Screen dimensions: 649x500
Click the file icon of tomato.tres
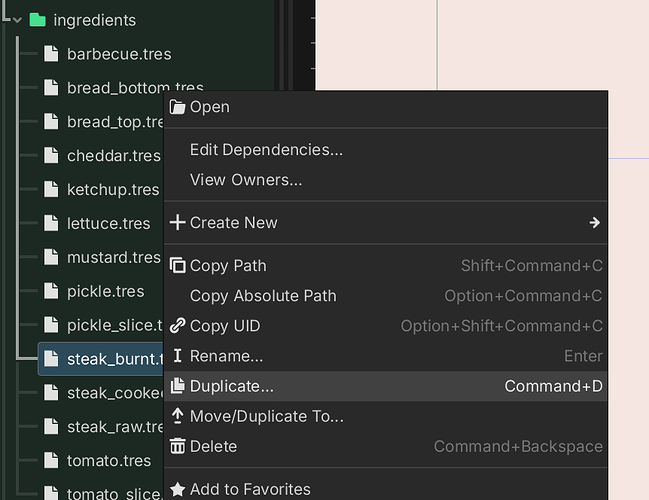click(51, 460)
